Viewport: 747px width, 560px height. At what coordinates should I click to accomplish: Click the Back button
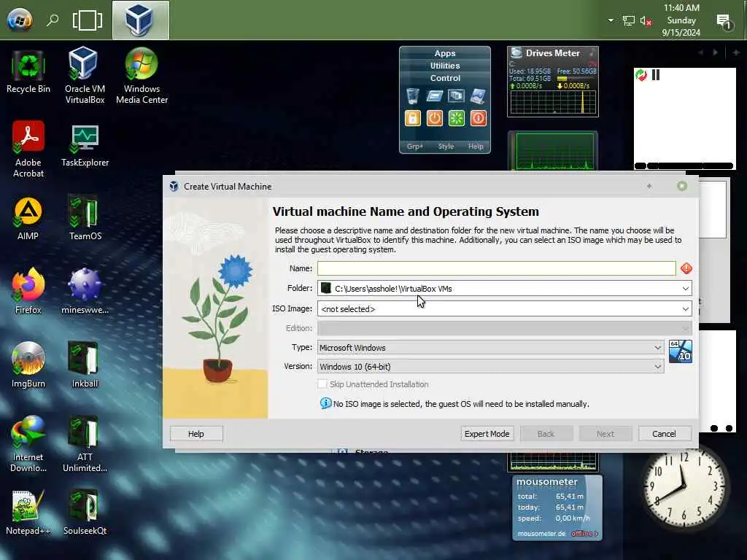(546, 434)
